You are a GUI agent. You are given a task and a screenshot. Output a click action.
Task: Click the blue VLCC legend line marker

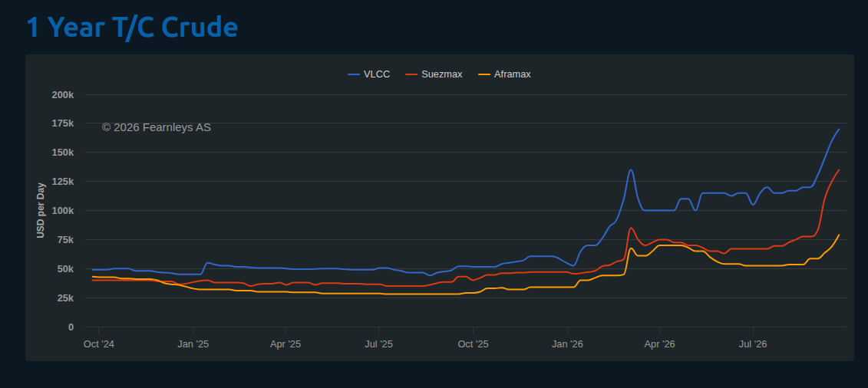355,74
